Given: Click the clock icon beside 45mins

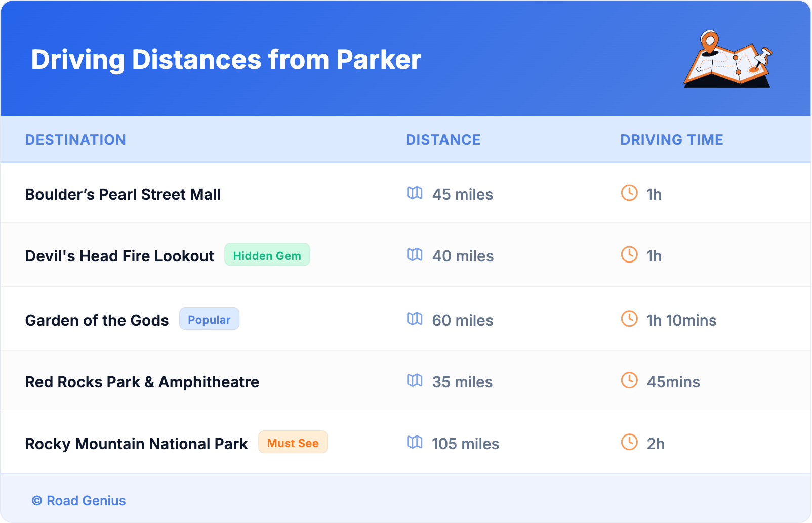Looking at the screenshot, I should tap(629, 381).
